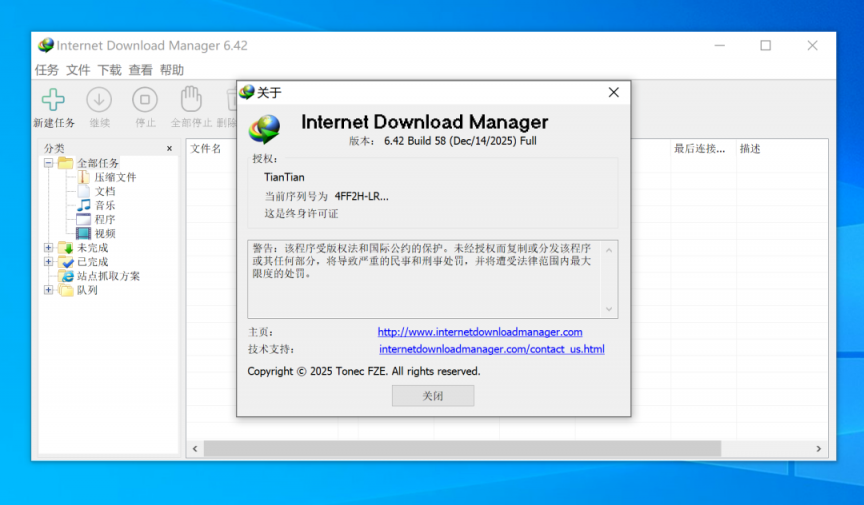864x505 pixels.
Task: Click the 新建任务 (new task) plus icon
Action: (53, 100)
